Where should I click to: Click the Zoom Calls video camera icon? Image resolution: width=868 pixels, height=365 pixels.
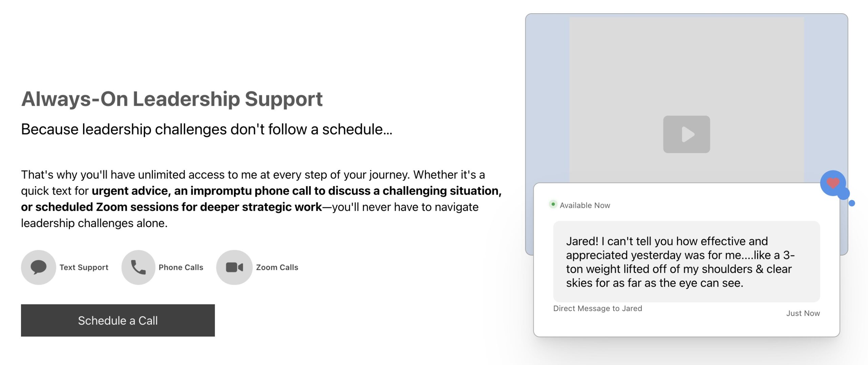point(234,267)
